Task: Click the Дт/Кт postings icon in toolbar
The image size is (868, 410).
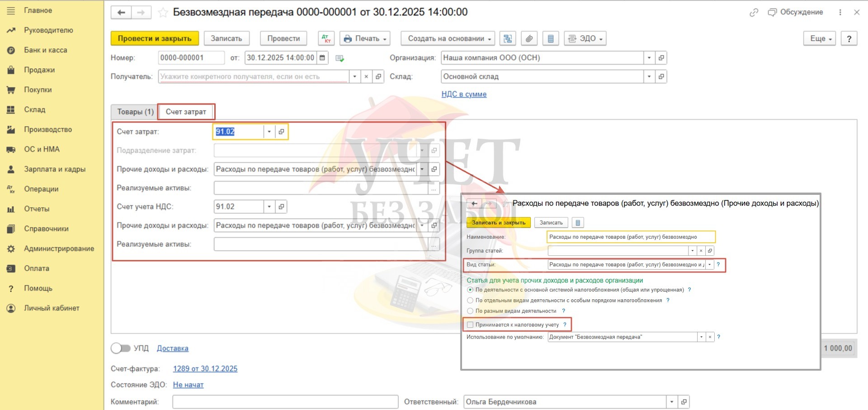Action: (x=326, y=38)
